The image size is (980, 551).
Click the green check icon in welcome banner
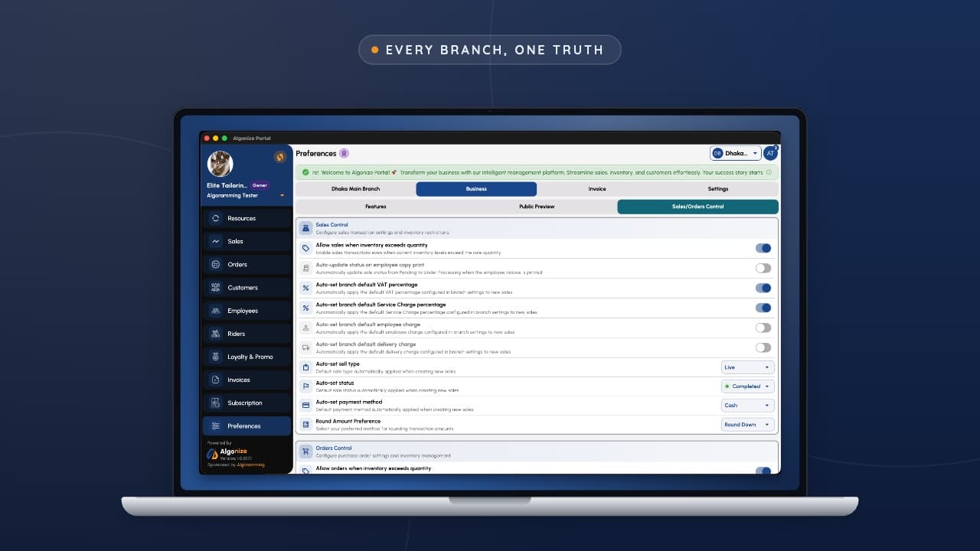tap(305, 172)
